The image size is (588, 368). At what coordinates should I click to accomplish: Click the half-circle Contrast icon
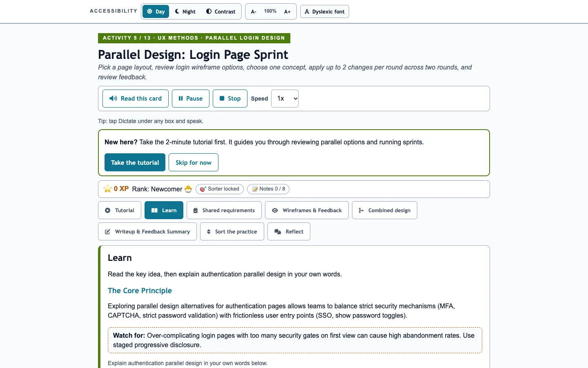tap(209, 11)
